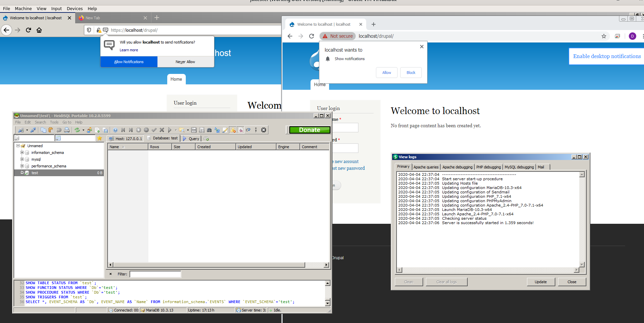Image resolution: width=644 pixels, height=323 pixels.
Task: Click Chrome profile avatar D
Action: coord(633,36)
